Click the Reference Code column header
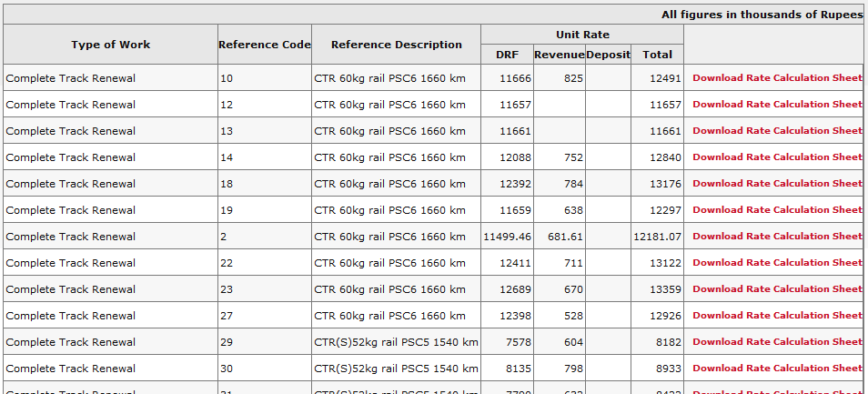 tap(265, 45)
